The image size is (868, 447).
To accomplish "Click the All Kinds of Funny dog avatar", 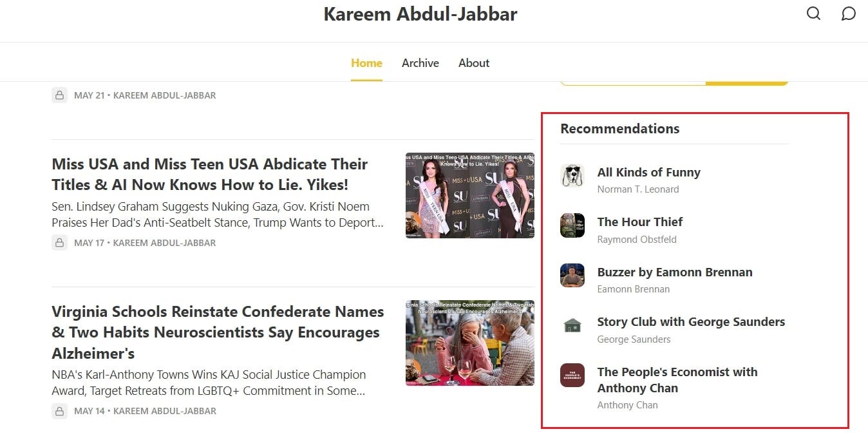I will click(572, 176).
